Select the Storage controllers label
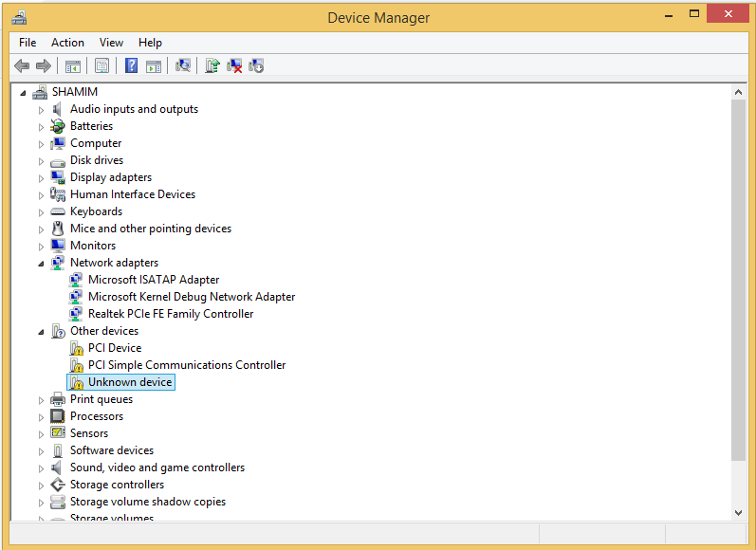The image size is (756, 550). pos(117,485)
